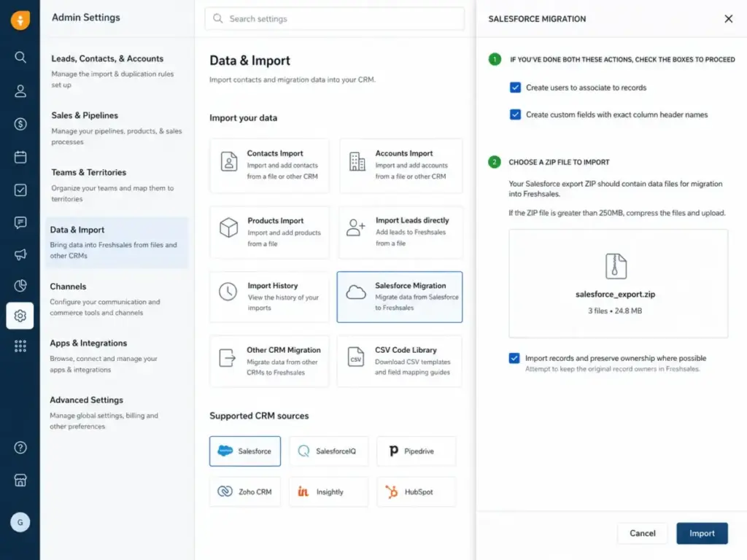Click the '3 files • 24.8 MB' text
This screenshot has height=560, width=747.
pos(615,311)
